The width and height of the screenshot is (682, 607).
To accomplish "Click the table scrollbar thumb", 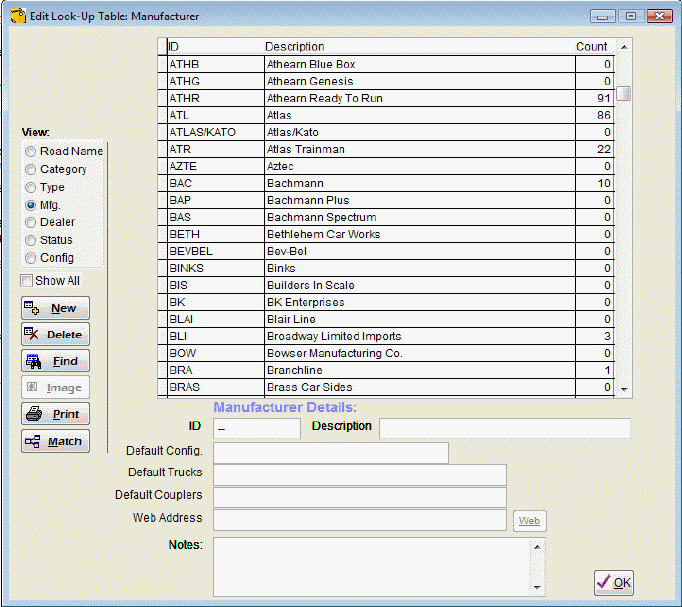I will 624,93.
